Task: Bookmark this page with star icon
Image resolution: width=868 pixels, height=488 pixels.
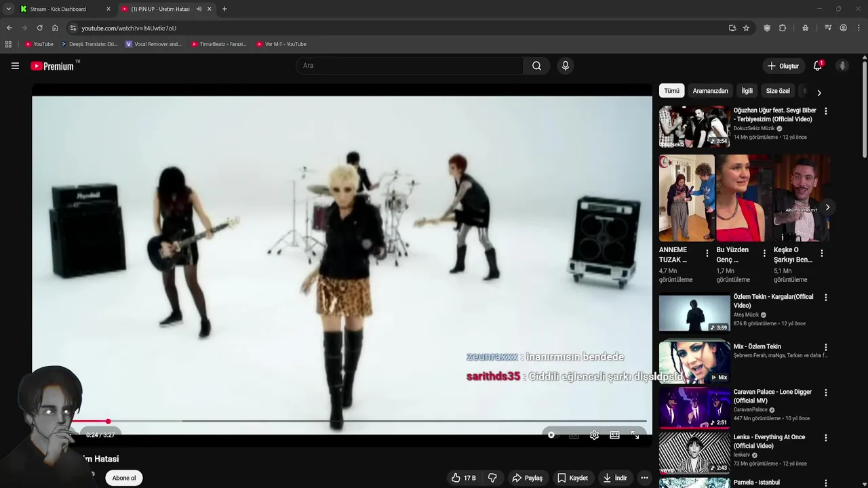Action: click(746, 28)
